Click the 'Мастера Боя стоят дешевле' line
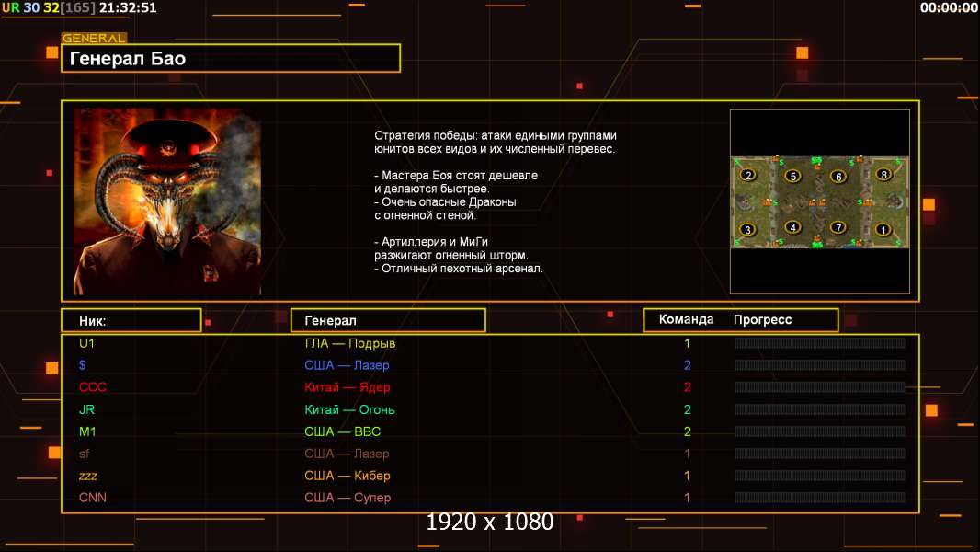 [x=456, y=175]
